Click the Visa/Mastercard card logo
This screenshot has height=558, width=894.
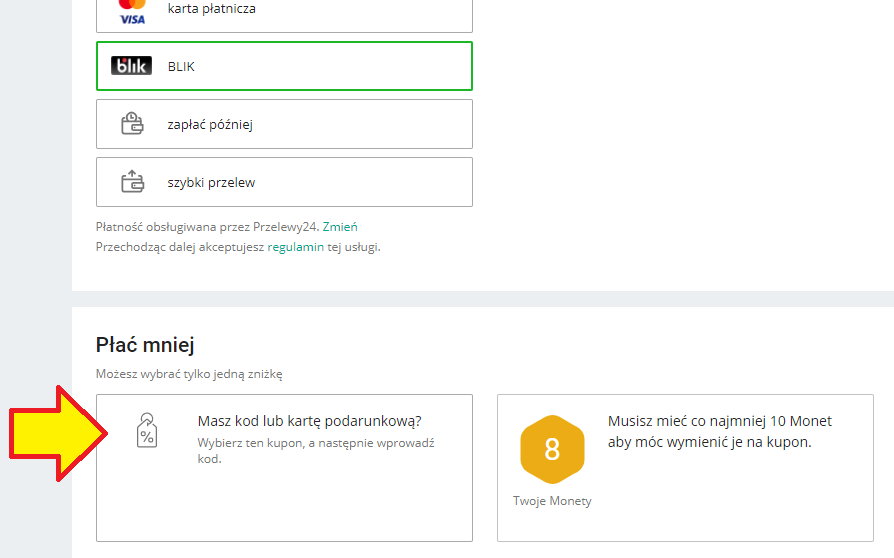[x=132, y=10]
